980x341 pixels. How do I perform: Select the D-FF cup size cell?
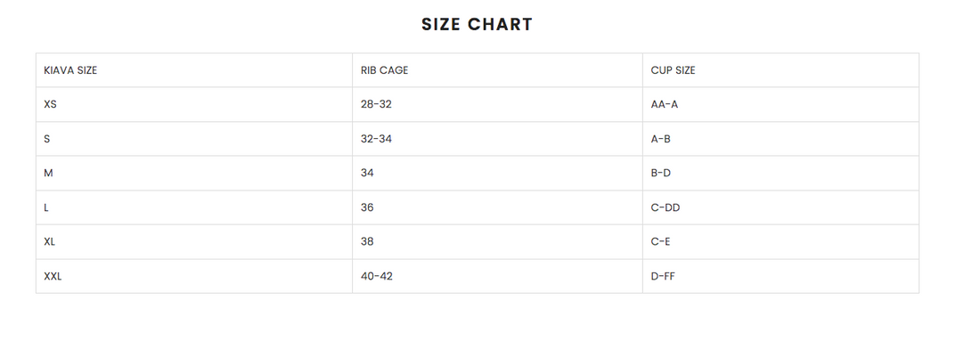780,276
